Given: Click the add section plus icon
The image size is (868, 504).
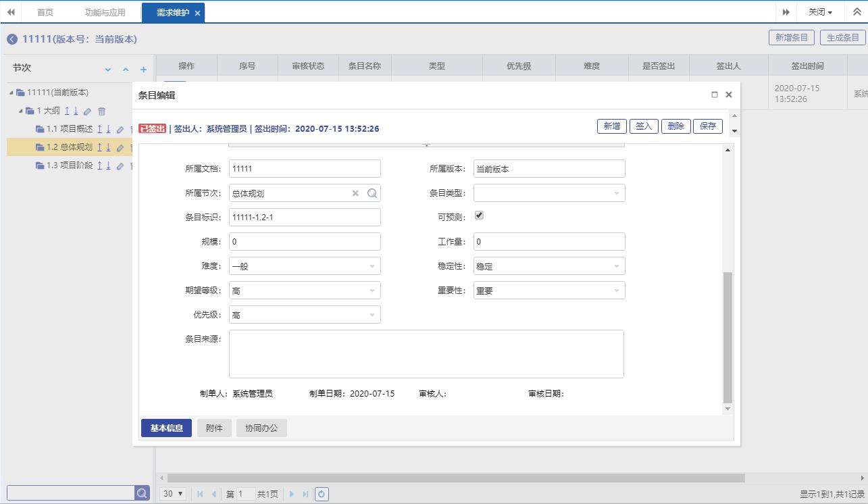Looking at the screenshot, I should pyautogui.click(x=143, y=70).
